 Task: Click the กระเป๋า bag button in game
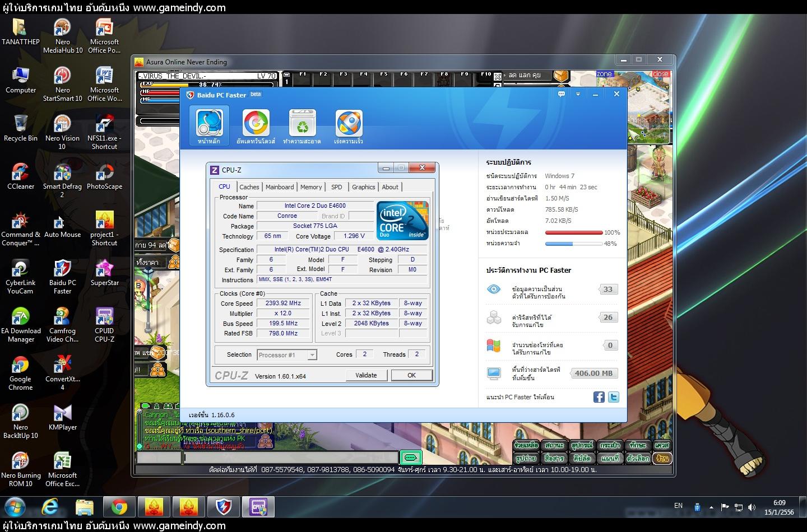click(610, 445)
